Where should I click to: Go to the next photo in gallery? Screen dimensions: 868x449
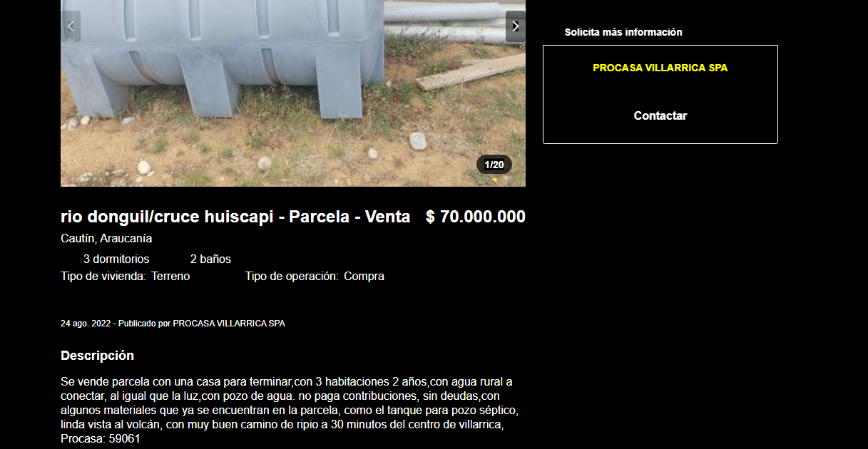tap(516, 26)
